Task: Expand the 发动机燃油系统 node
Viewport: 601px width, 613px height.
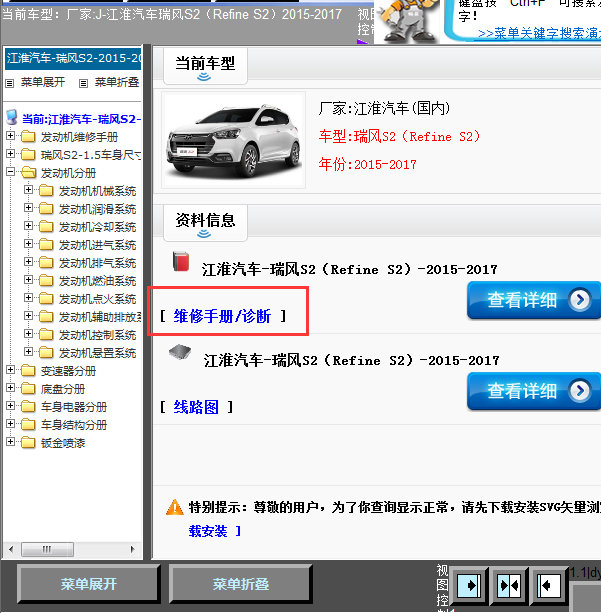Action: coord(28,280)
